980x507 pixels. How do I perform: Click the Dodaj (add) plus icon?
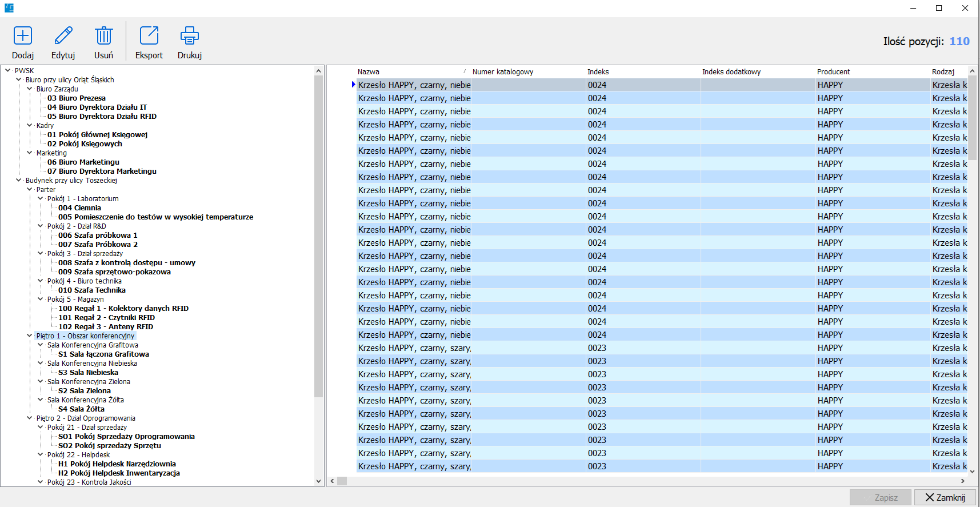[23, 36]
